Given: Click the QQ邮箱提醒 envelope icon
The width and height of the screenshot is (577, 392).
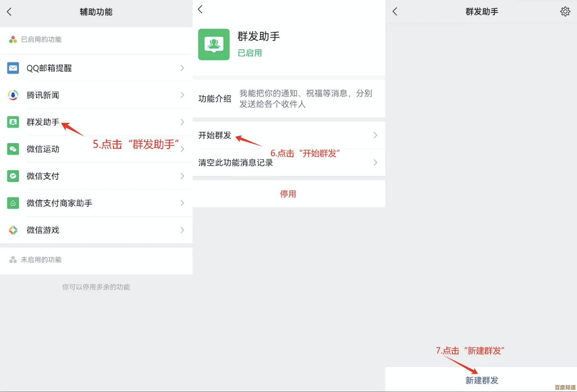Looking at the screenshot, I should click(13, 68).
